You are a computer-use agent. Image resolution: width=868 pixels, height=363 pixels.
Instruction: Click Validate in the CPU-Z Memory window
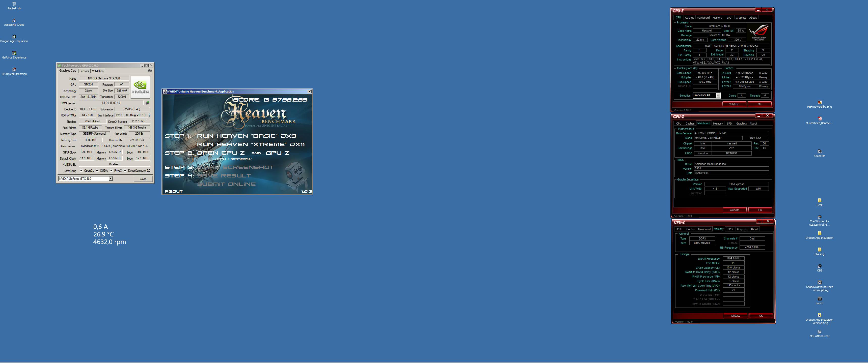tap(735, 316)
